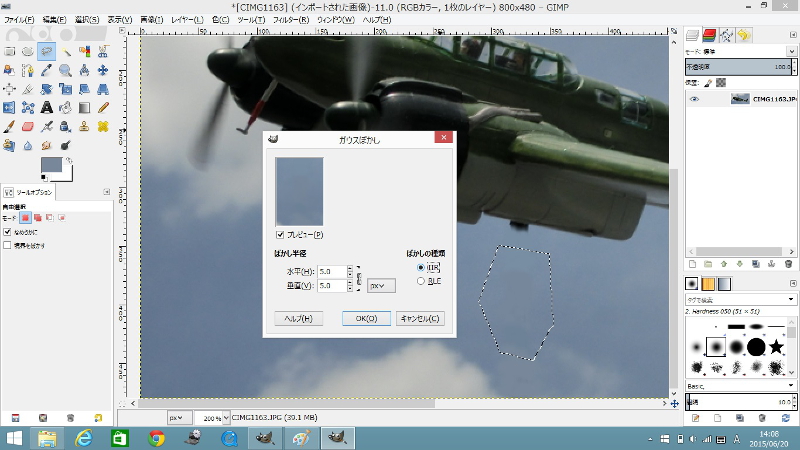800x450 pixels.
Task: Select the IIR blur type
Action: 421,268
